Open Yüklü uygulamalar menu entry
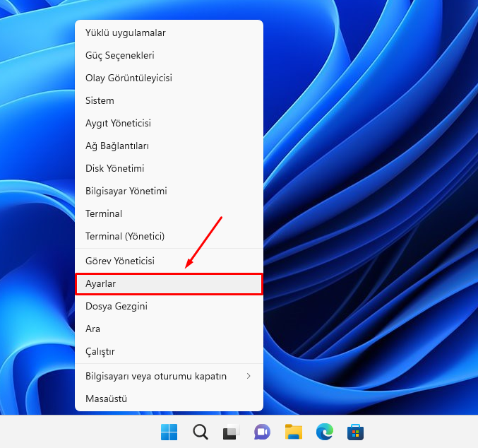Image resolution: width=478 pixels, height=448 pixels. pyautogui.click(x=126, y=33)
